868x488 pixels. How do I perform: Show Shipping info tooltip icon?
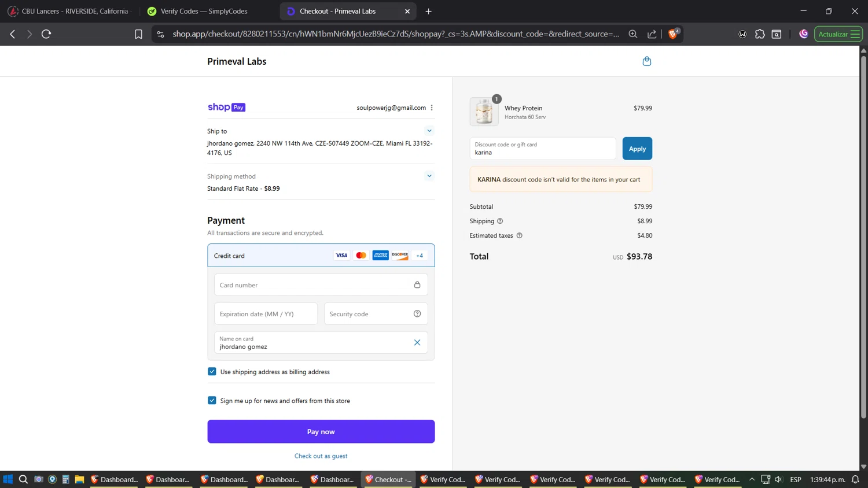pyautogui.click(x=500, y=221)
